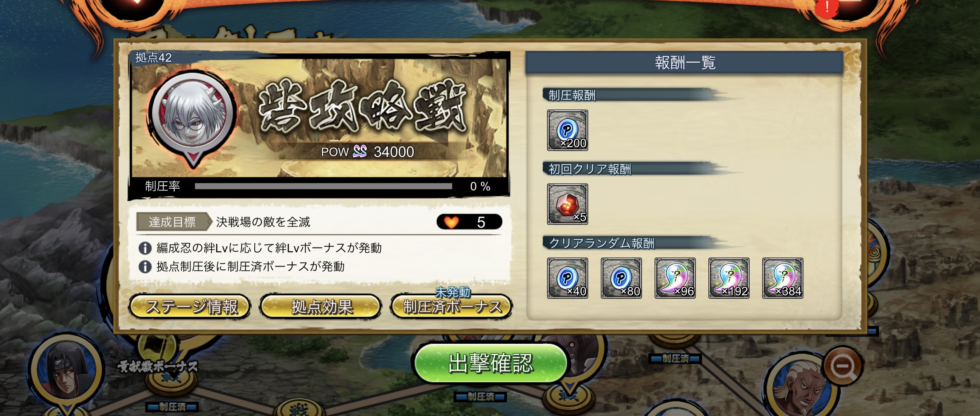Click the zoom-out magnifier icon on the map
The image size is (980, 416).
click(x=843, y=365)
